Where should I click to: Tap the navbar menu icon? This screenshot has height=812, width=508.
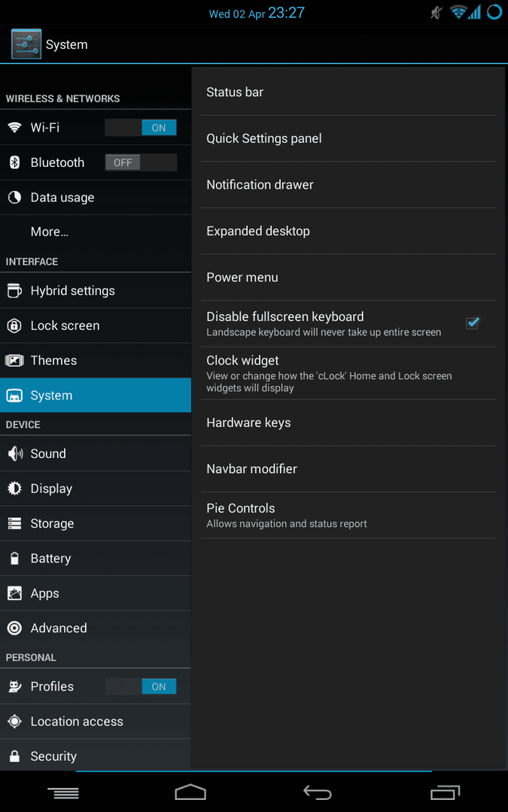click(x=63, y=792)
